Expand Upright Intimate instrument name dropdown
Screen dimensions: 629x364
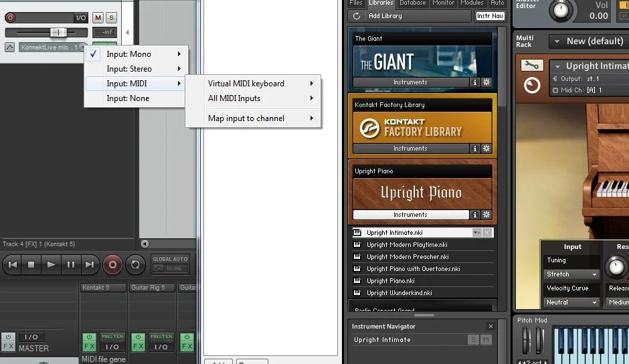tap(557, 66)
